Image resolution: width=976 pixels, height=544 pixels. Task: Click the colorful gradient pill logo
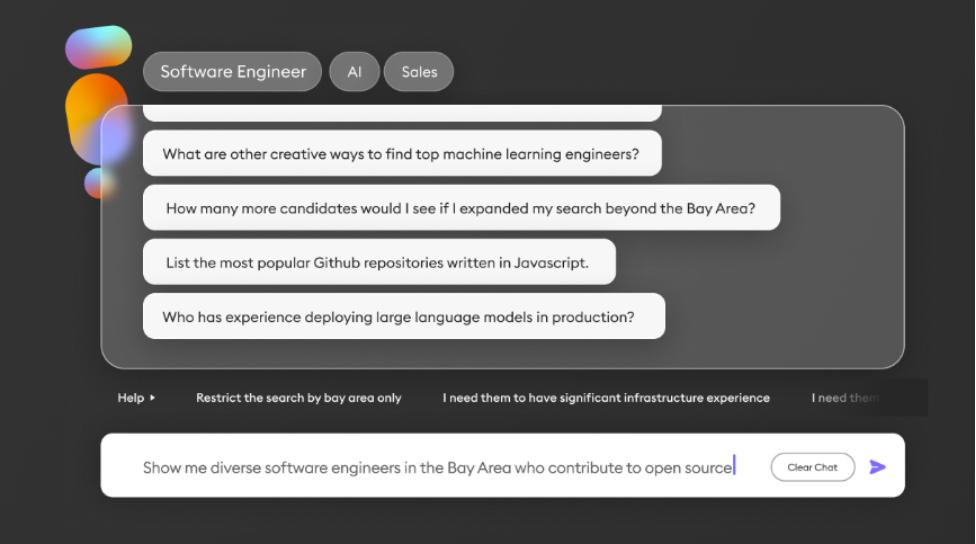(98, 47)
